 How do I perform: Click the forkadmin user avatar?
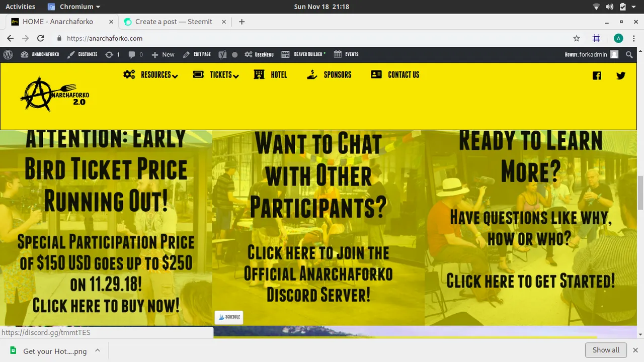pos(614,54)
